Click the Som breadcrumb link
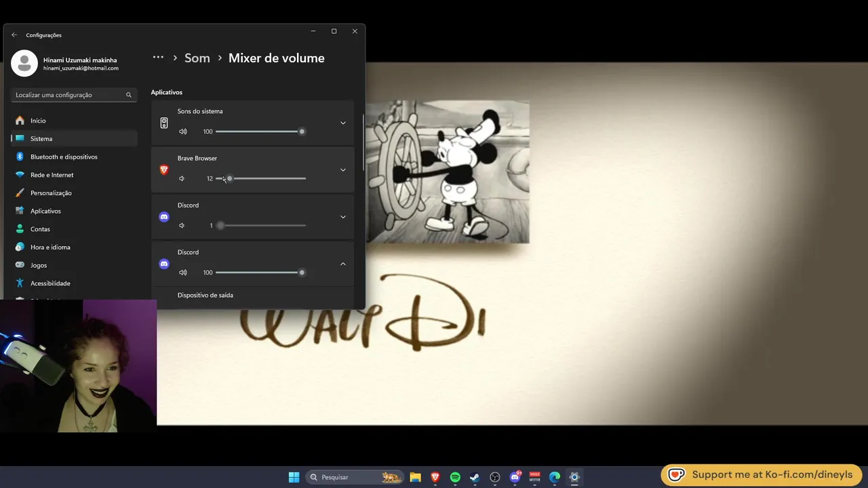The height and width of the screenshot is (488, 868). coord(197,58)
